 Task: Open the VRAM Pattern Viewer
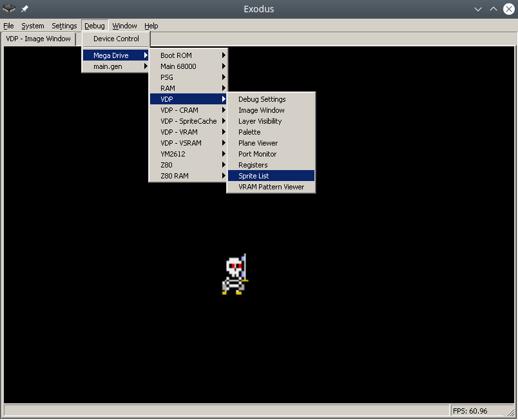[271, 187]
